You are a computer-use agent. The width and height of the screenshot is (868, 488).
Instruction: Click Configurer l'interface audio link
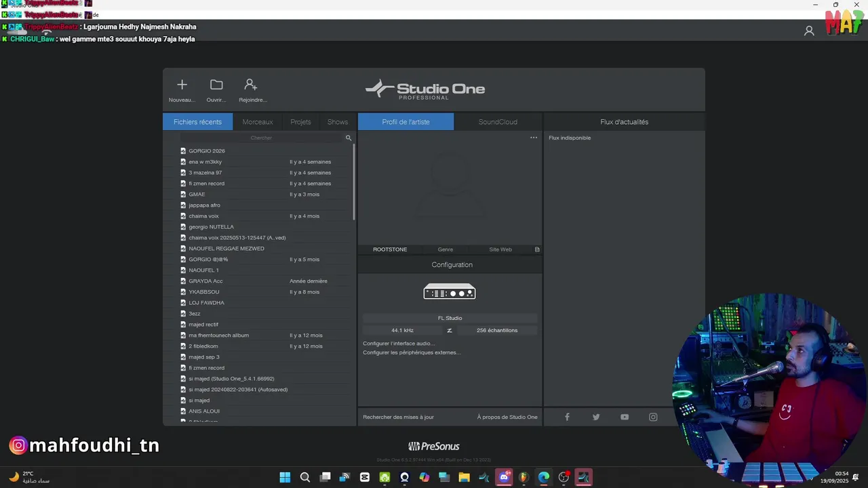click(399, 344)
